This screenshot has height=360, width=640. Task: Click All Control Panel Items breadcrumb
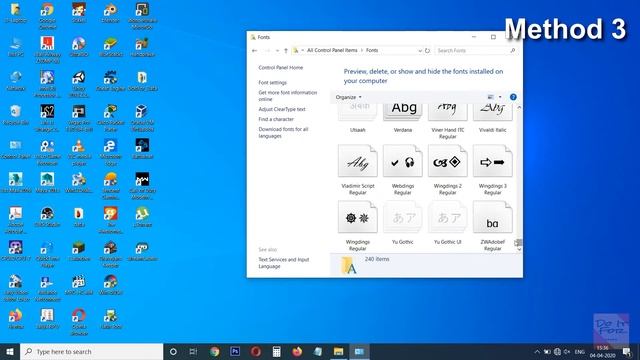(x=332, y=50)
